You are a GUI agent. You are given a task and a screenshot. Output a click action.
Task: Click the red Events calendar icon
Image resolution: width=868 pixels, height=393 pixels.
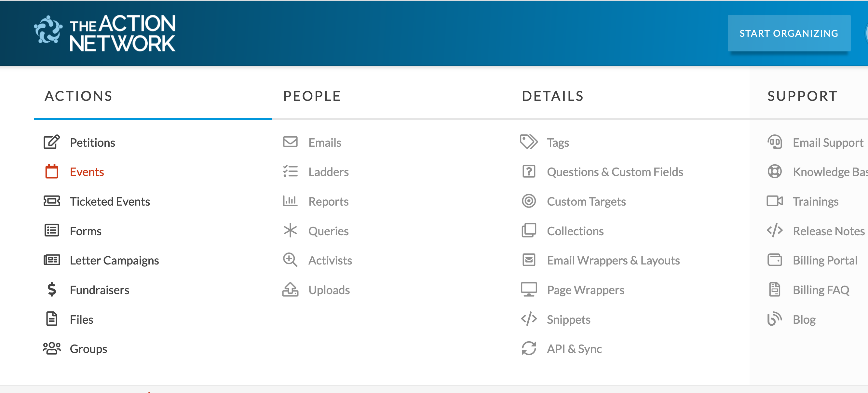[x=51, y=171]
